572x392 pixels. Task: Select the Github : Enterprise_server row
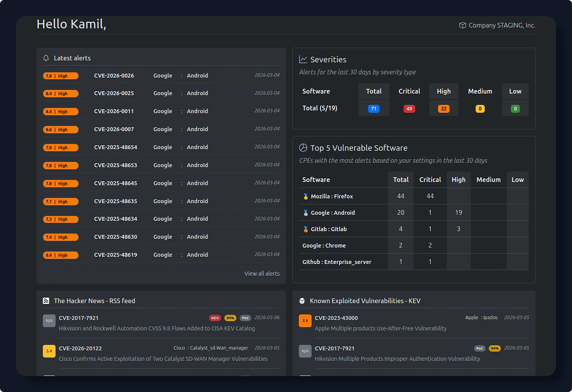tap(337, 262)
